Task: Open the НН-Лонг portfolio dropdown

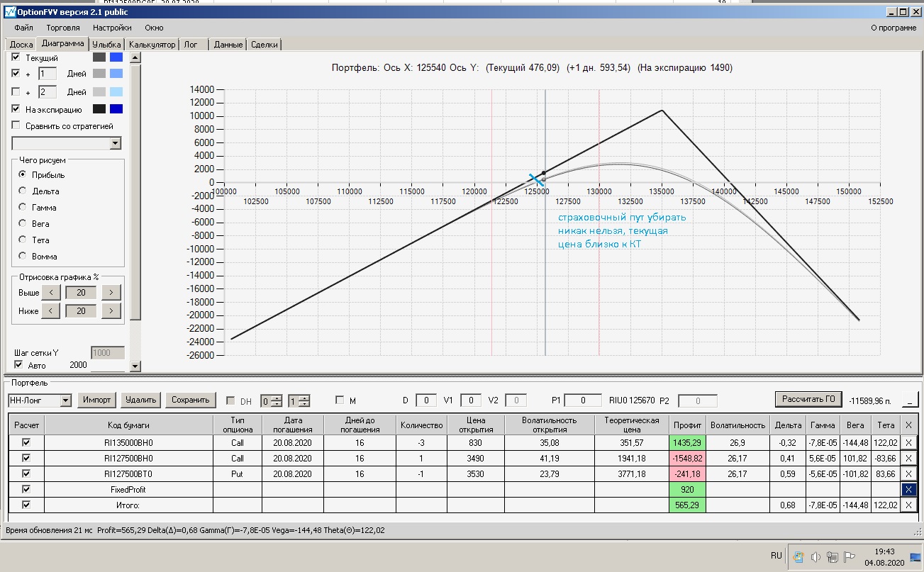Action: tap(66, 400)
